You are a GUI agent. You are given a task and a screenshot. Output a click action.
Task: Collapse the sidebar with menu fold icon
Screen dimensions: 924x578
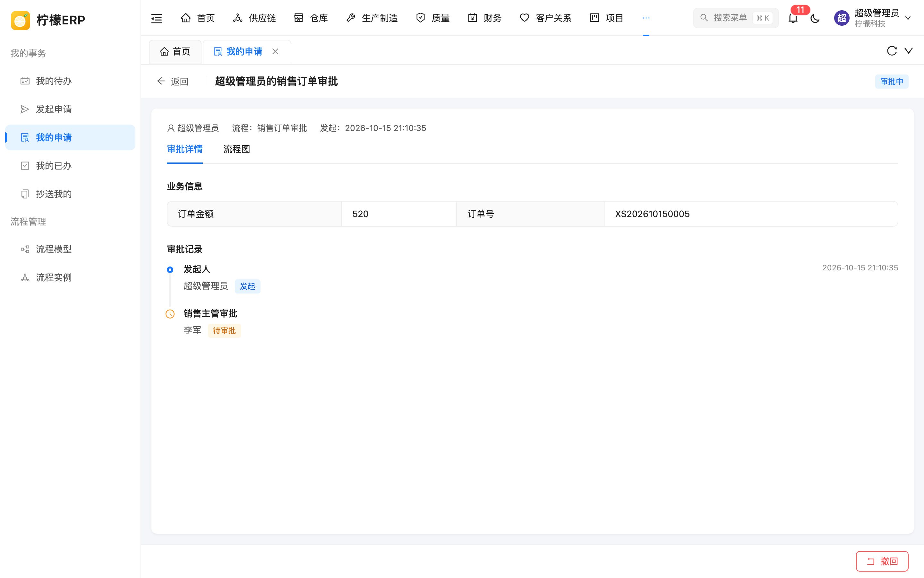(157, 18)
